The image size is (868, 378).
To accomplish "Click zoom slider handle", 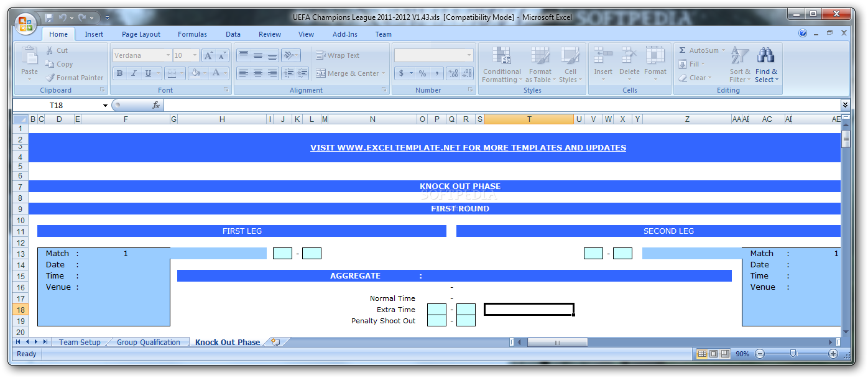I will pos(793,354).
